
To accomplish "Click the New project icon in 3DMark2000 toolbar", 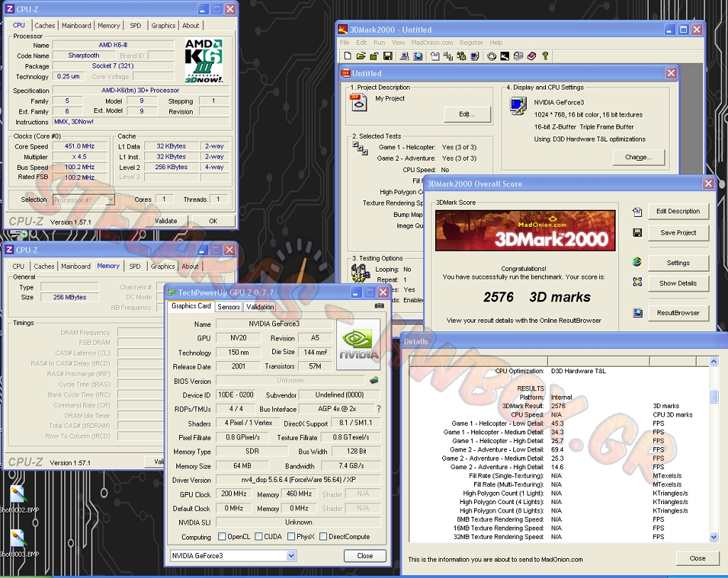I will point(347,56).
